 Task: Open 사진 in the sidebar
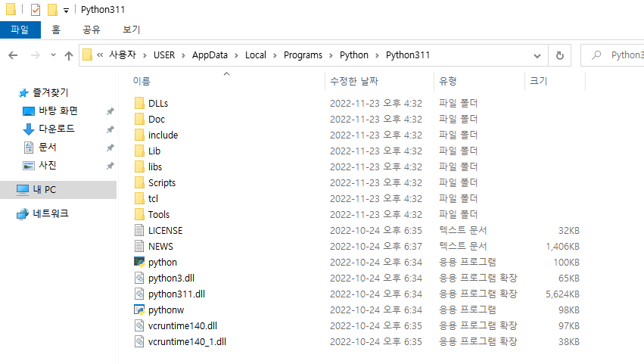click(47, 165)
